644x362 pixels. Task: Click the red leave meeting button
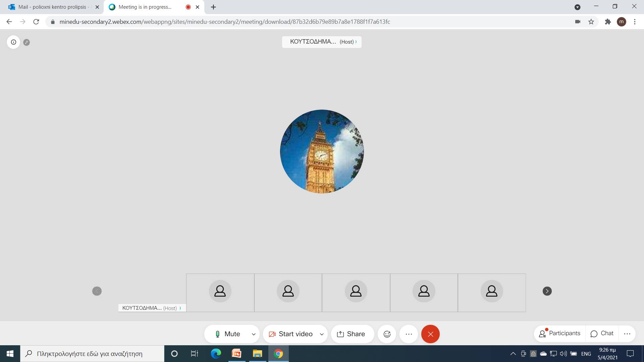(430, 334)
